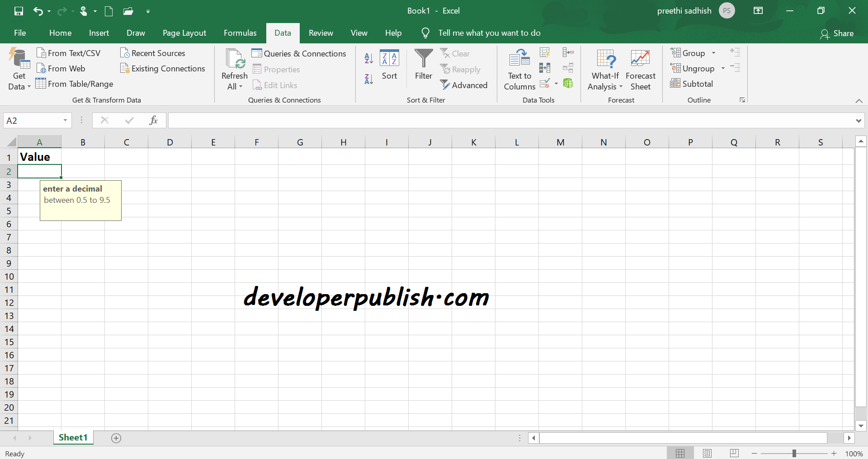Click the From Text/CSV button

point(69,53)
